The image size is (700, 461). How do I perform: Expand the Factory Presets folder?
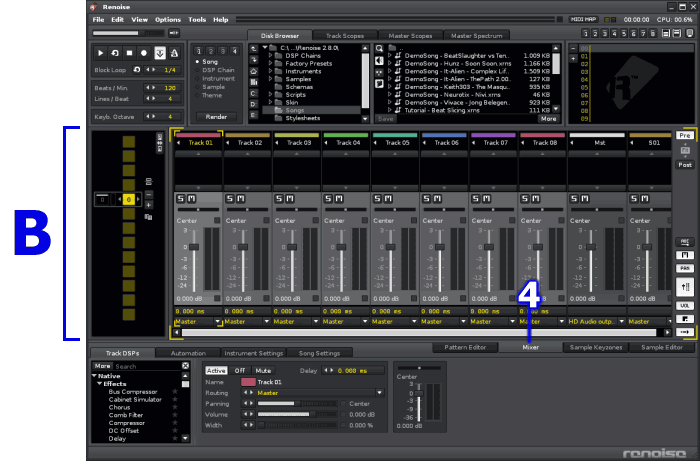(x=271, y=63)
